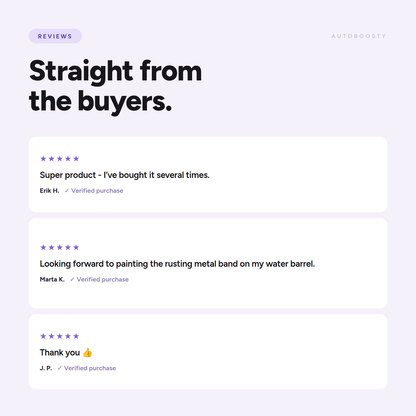The width and height of the screenshot is (416, 416).
Task: Click Verified purchase label beside J. P.
Action: click(90, 368)
